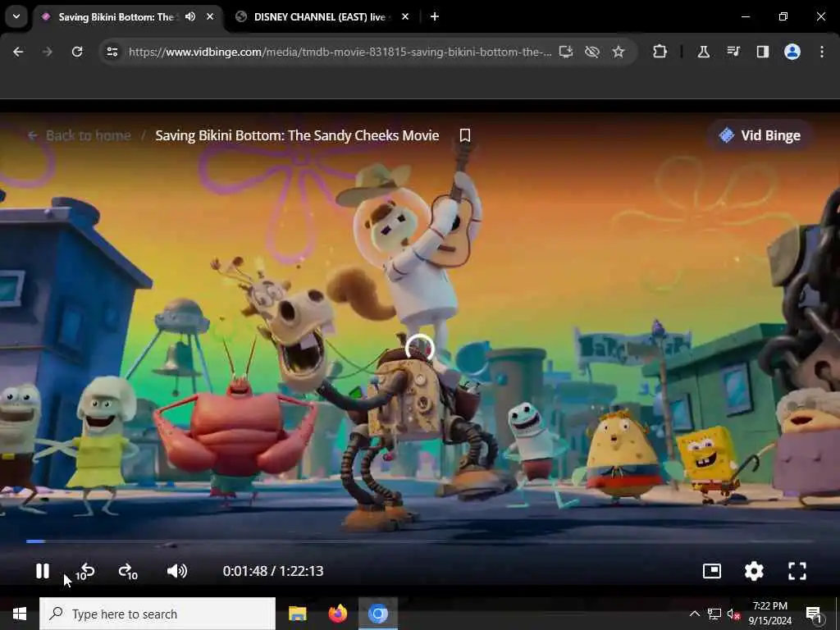The width and height of the screenshot is (840, 630).
Task: Navigate back in browser
Action: click(18, 52)
